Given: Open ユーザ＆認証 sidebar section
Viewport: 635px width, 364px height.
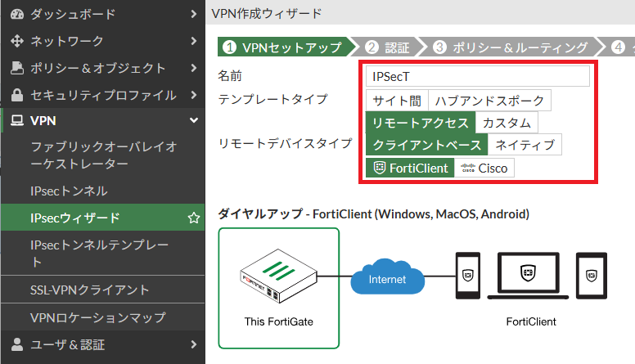Looking at the screenshot, I should (103, 344).
